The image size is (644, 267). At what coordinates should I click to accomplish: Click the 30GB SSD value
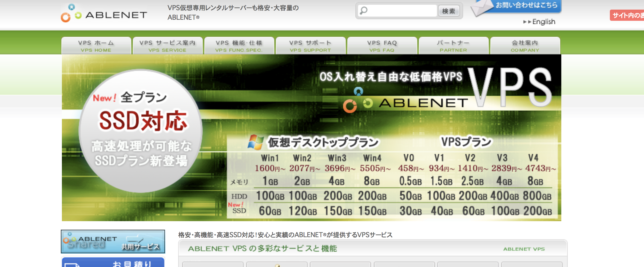[x=410, y=211]
